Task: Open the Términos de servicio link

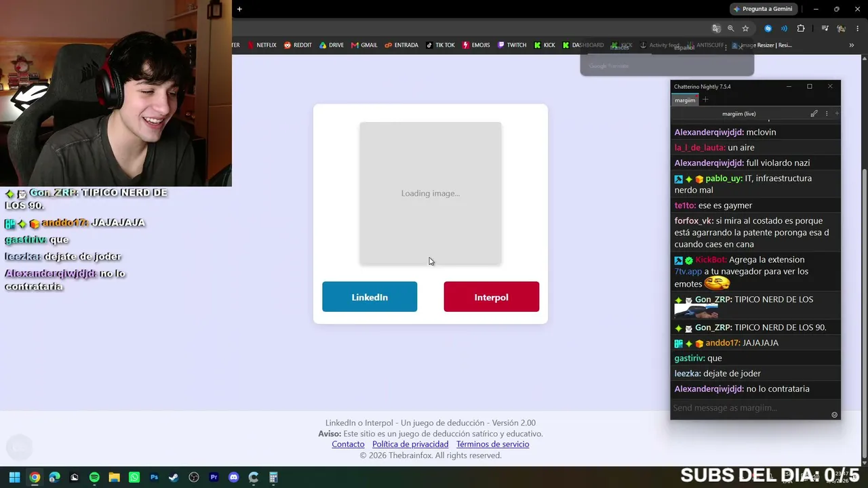Action: click(492, 444)
